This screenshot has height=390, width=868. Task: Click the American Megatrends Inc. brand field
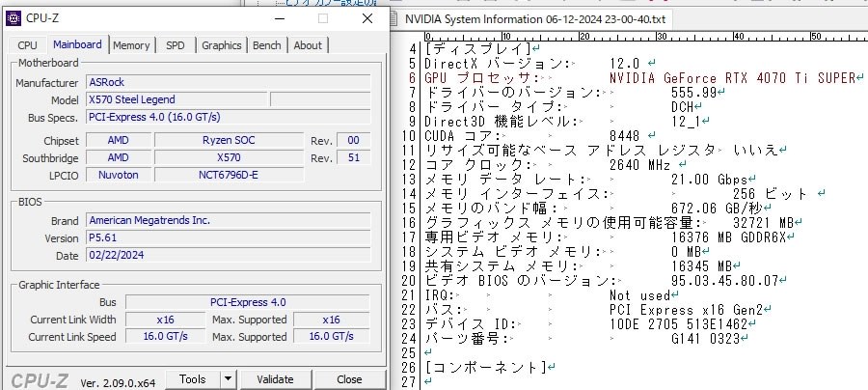229,220
